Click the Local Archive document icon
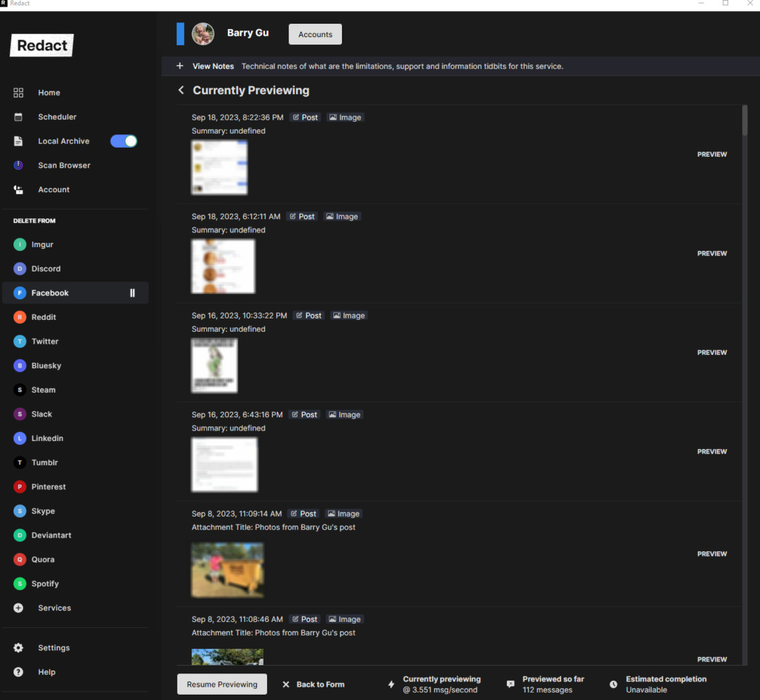 (19, 141)
